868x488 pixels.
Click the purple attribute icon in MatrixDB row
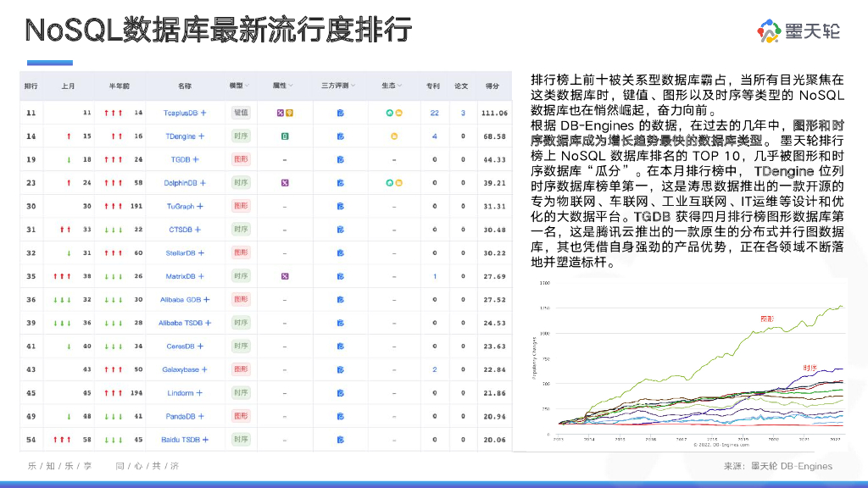tap(286, 276)
